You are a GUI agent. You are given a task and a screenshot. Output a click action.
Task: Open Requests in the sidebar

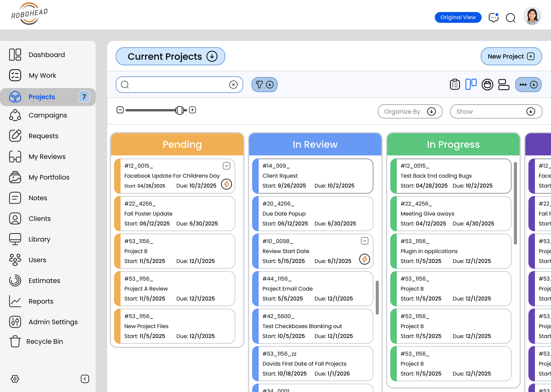pyautogui.click(x=34, y=136)
